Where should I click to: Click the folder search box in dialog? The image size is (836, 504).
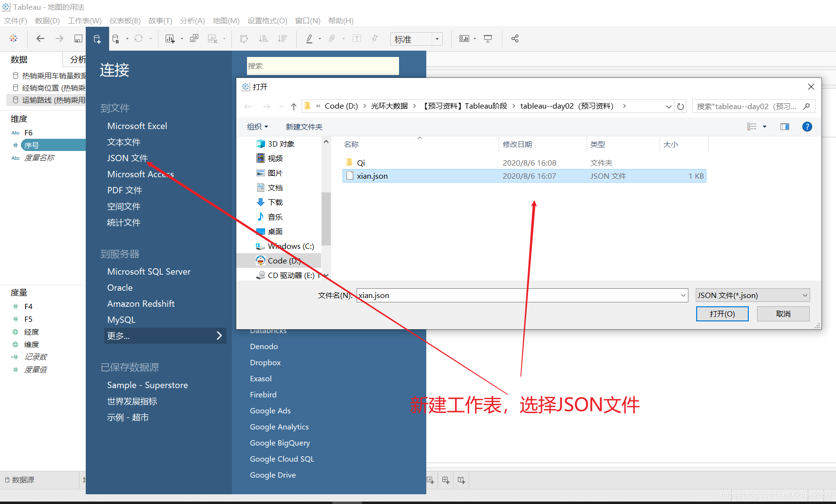pos(753,106)
